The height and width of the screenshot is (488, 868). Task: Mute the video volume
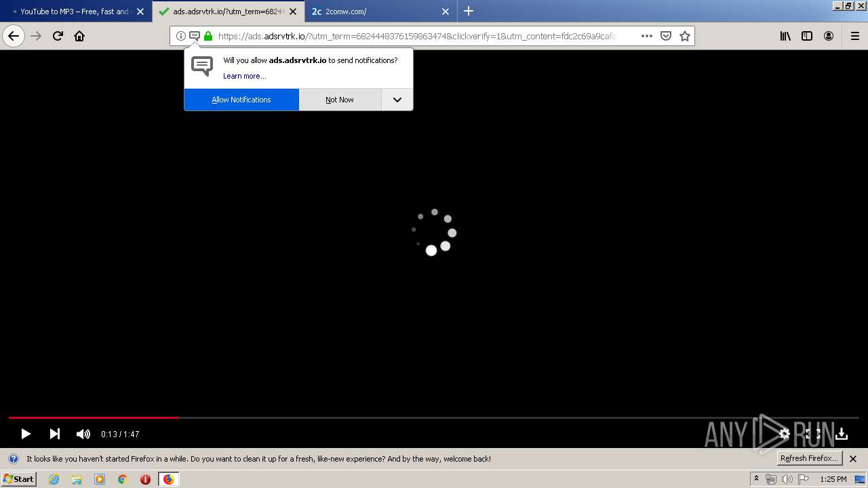[x=83, y=434]
